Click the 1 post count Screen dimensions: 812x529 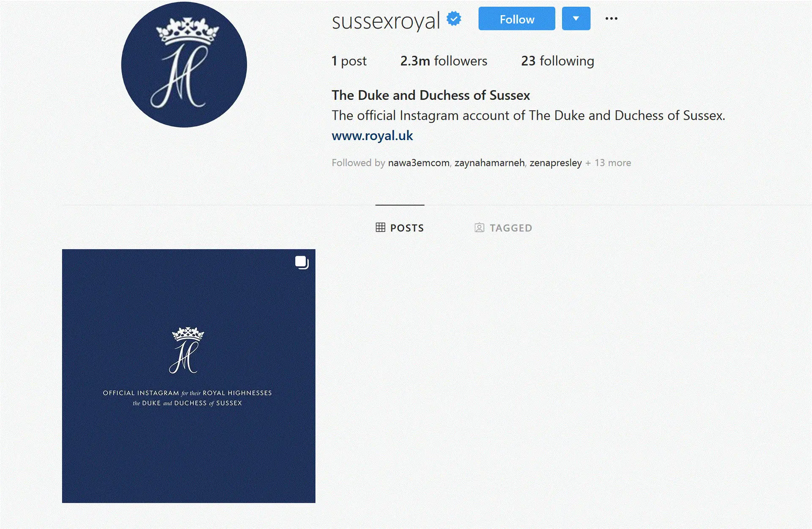click(x=349, y=61)
